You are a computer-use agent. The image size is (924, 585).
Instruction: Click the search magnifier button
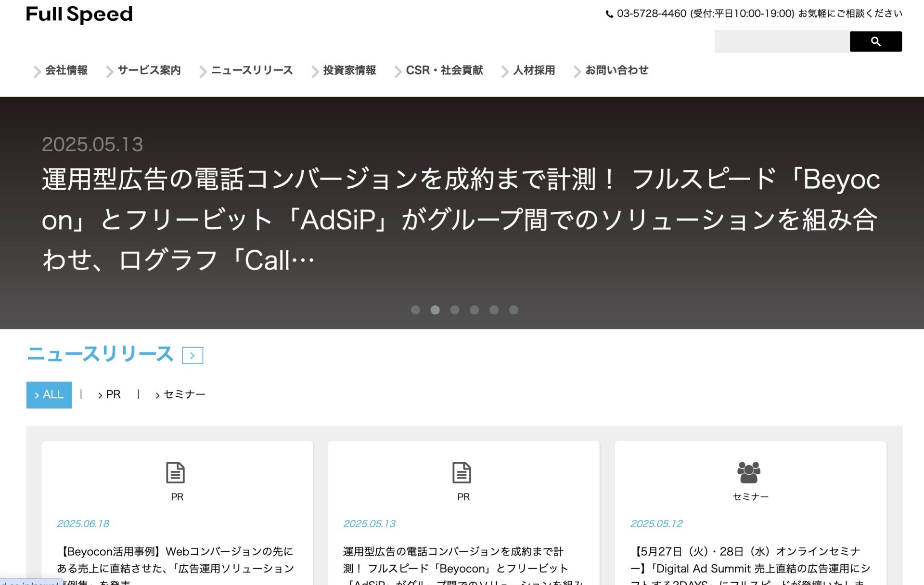(875, 41)
